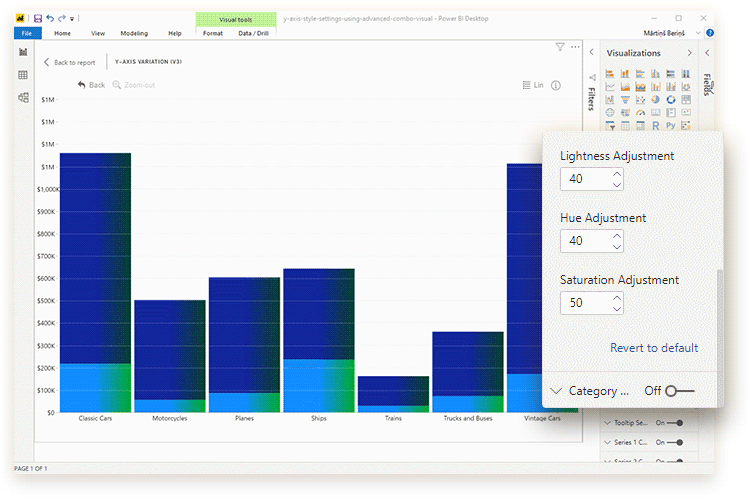Click the Hue Adjustment value field

point(584,241)
